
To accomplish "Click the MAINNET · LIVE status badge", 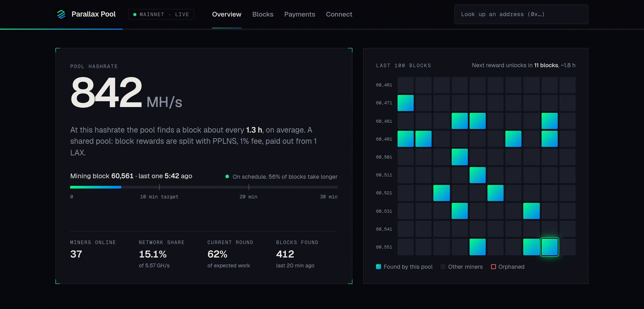I will [x=161, y=14].
